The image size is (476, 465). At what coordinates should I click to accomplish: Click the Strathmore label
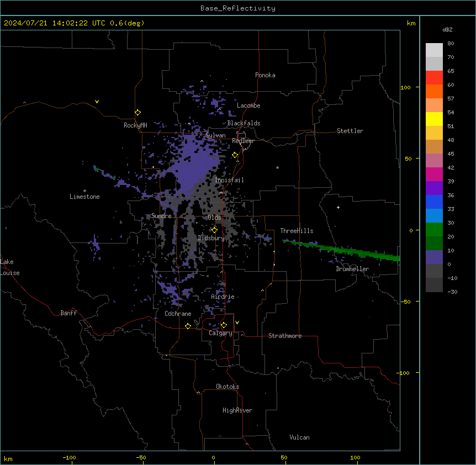tap(285, 336)
